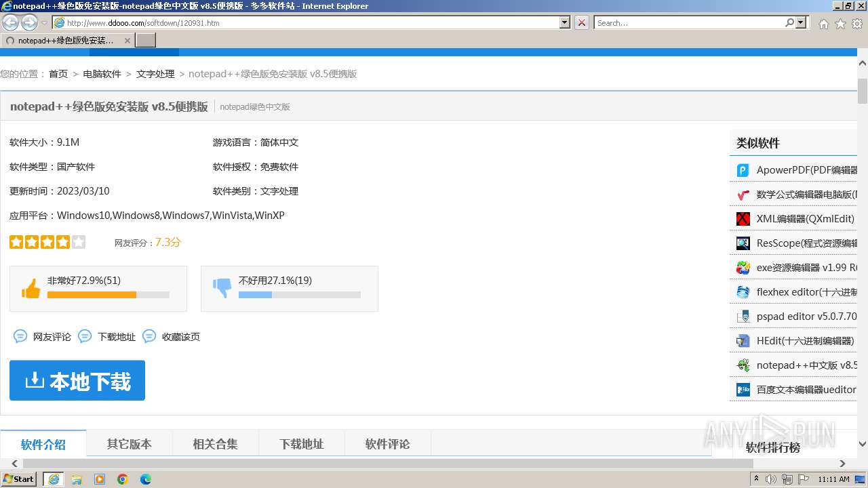
Task: Open flexhex editor link
Action: pyautogui.click(x=807, y=292)
